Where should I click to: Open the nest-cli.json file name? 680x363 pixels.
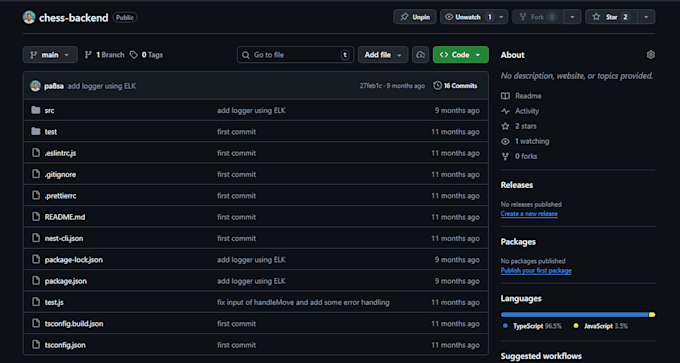tap(64, 238)
